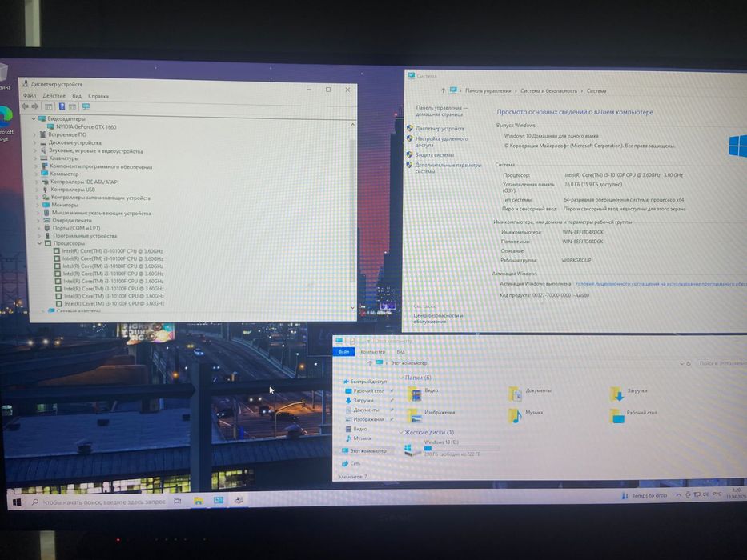This screenshot has height=560, width=747.
Task: Open Вид ribbon tab in Explorer
Action: [x=400, y=352]
